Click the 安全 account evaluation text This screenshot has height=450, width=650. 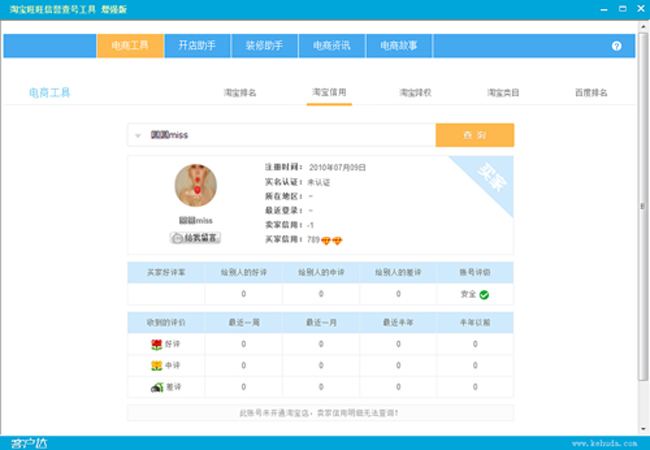click(x=468, y=294)
